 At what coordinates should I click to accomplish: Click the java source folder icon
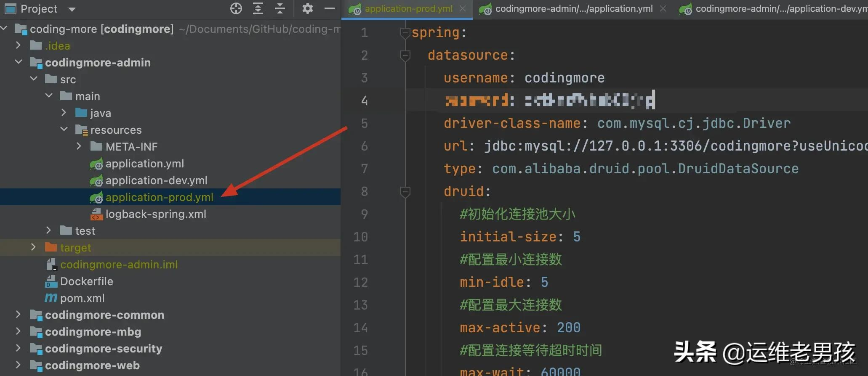tap(81, 113)
